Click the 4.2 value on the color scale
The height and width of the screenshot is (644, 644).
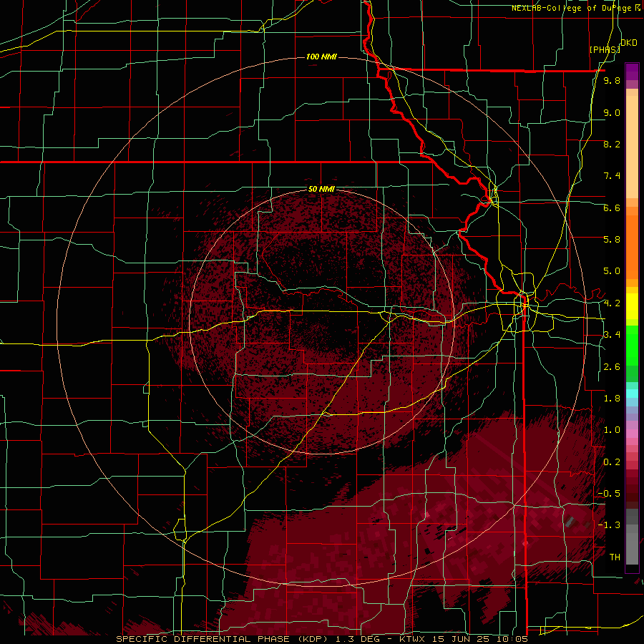pyautogui.click(x=612, y=303)
